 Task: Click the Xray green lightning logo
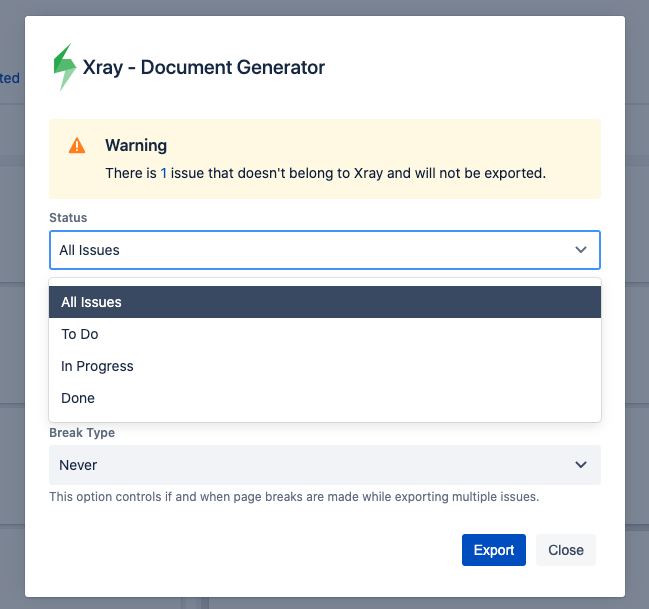(x=65, y=67)
